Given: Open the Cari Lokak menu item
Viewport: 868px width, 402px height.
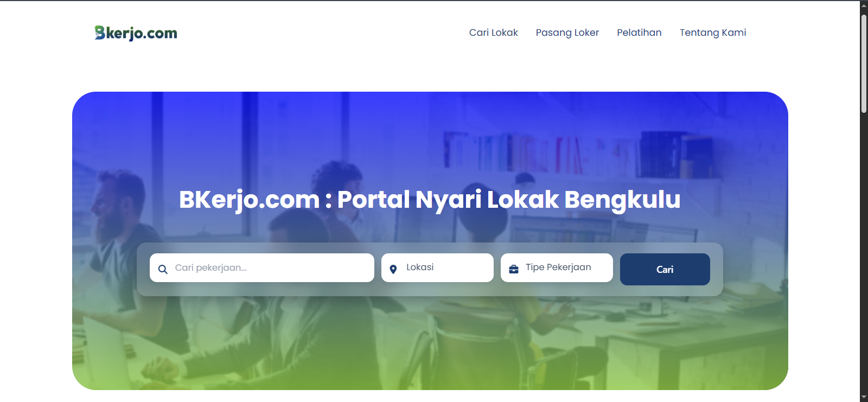Looking at the screenshot, I should click(494, 33).
